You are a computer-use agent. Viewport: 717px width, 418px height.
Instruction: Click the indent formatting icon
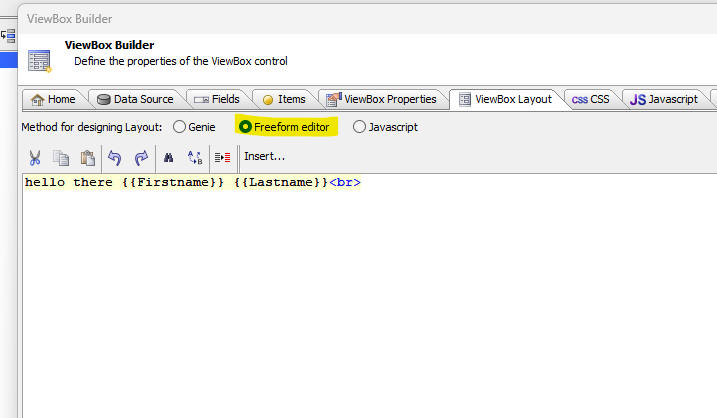pos(222,157)
